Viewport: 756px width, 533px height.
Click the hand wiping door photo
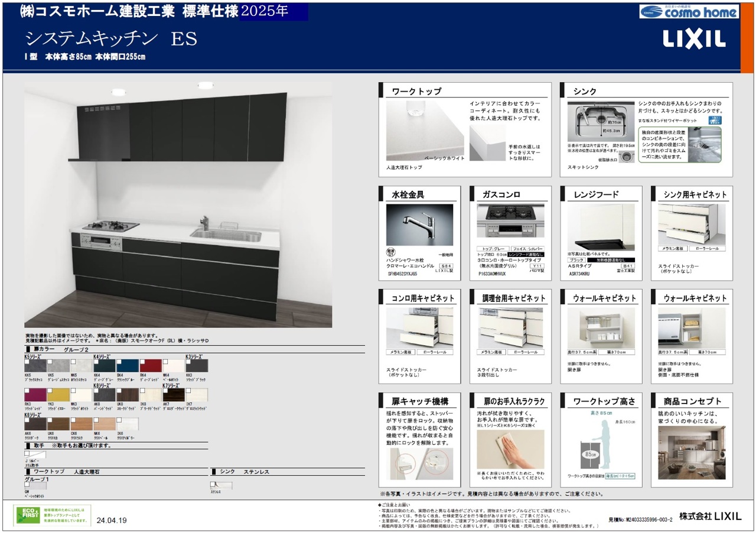point(510,449)
